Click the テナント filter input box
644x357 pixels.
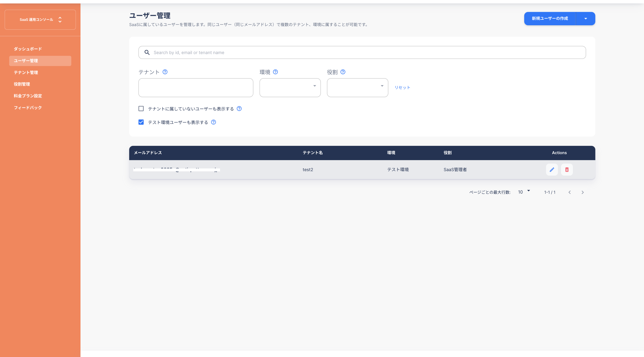196,88
